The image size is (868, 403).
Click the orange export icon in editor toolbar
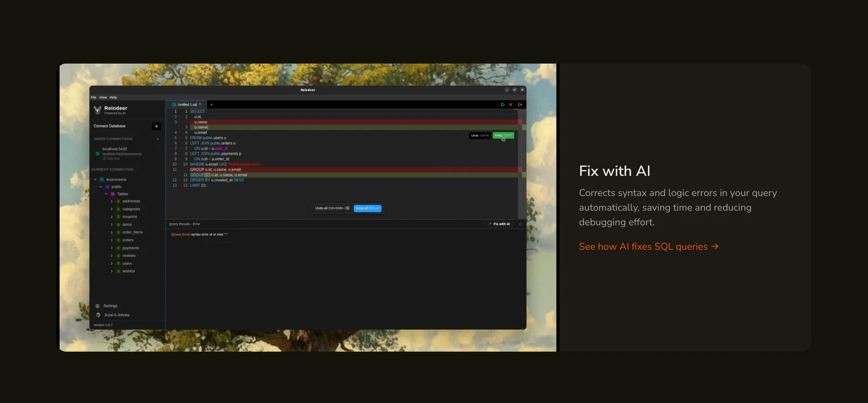(520, 105)
